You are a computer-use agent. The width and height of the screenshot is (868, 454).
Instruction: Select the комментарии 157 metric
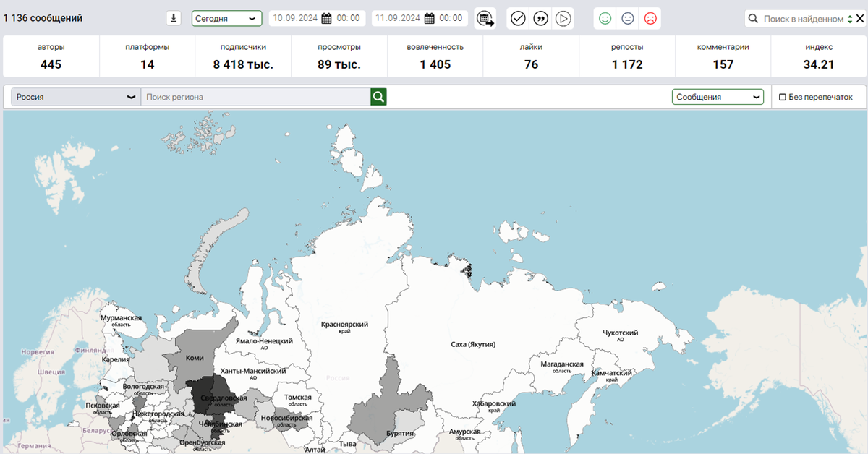tap(723, 56)
